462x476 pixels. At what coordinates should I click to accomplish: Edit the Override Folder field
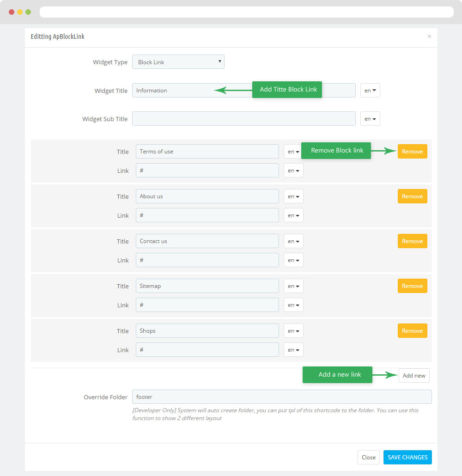pyautogui.click(x=282, y=397)
